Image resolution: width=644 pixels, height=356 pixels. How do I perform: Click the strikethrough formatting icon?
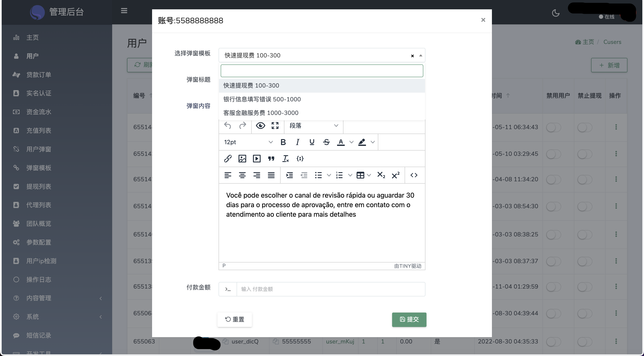click(x=326, y=142)
